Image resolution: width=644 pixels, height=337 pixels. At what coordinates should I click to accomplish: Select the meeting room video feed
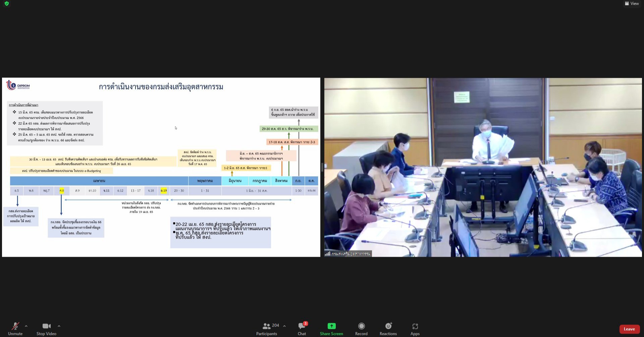[483, 167]
